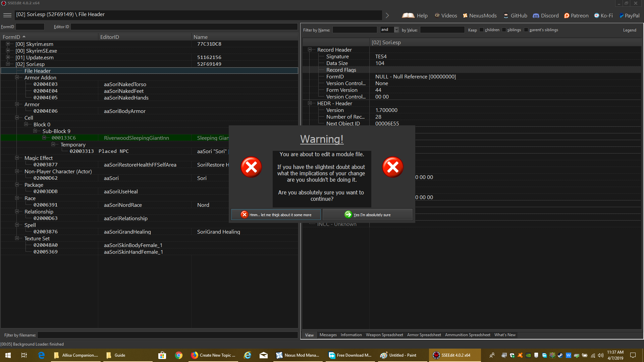Open the NexusMods link
Image resolution: width=644 pixels, height=362 pixels.
[x=480, y=15]
